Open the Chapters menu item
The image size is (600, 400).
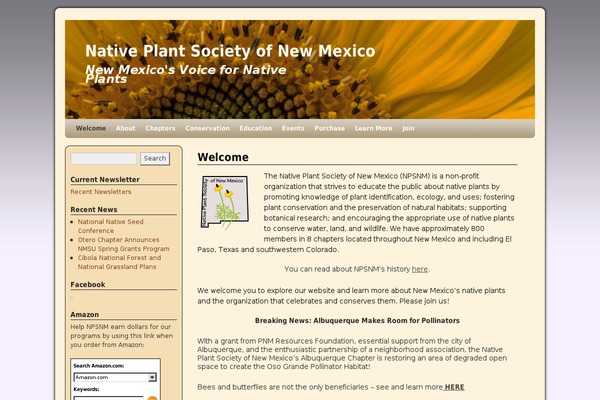[160, 128]
